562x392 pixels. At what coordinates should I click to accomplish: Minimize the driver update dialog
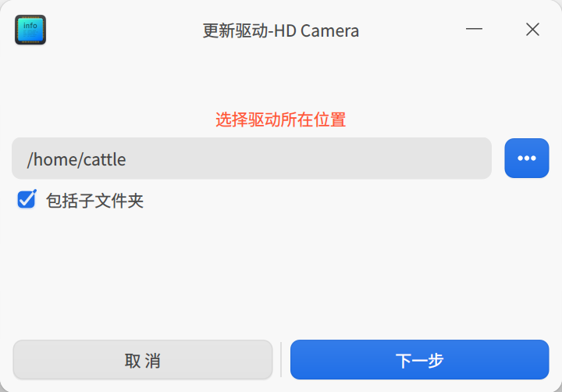(x=474, y=30)
